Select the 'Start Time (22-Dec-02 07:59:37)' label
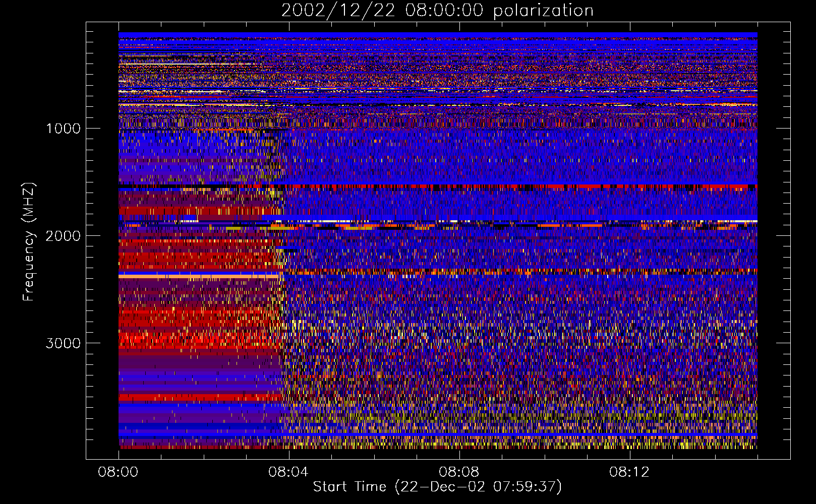The height and width of the screenshot is (504, 816). tap(437, 487)
